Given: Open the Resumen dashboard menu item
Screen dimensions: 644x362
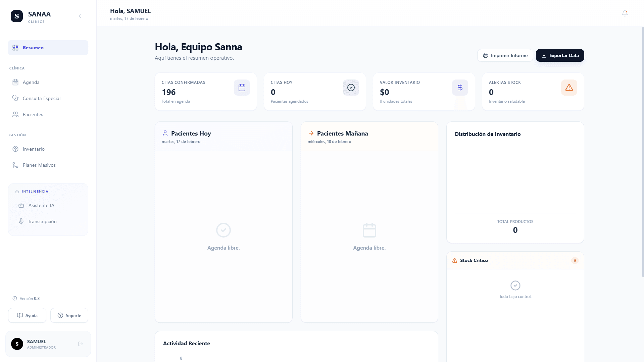Looking at the screenshot, I should pos(48,48).
